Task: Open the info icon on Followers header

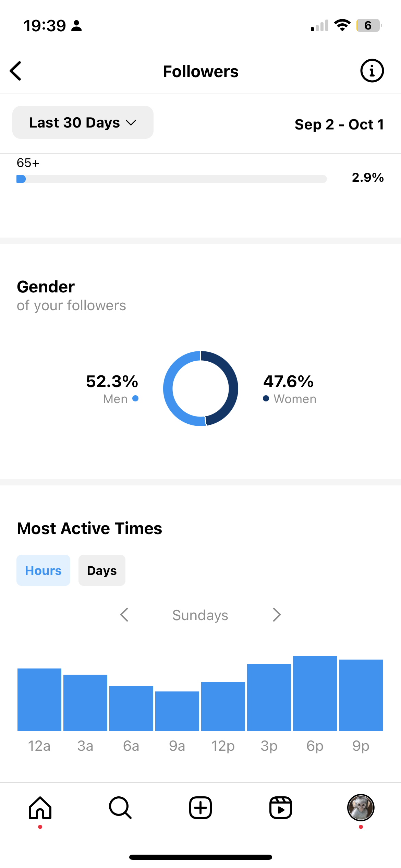Action: (372, 71)
